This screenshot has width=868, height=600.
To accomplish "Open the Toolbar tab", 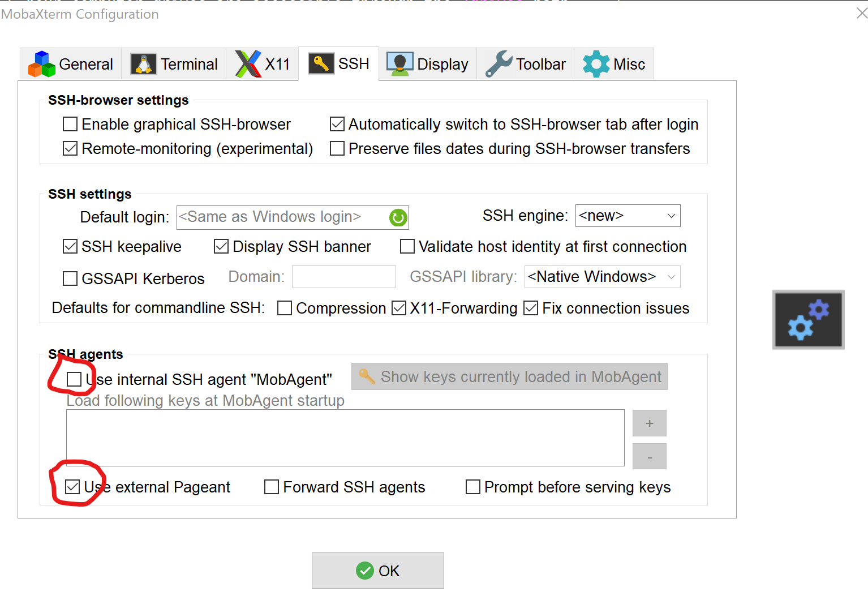I will click(x=525, y=64).
